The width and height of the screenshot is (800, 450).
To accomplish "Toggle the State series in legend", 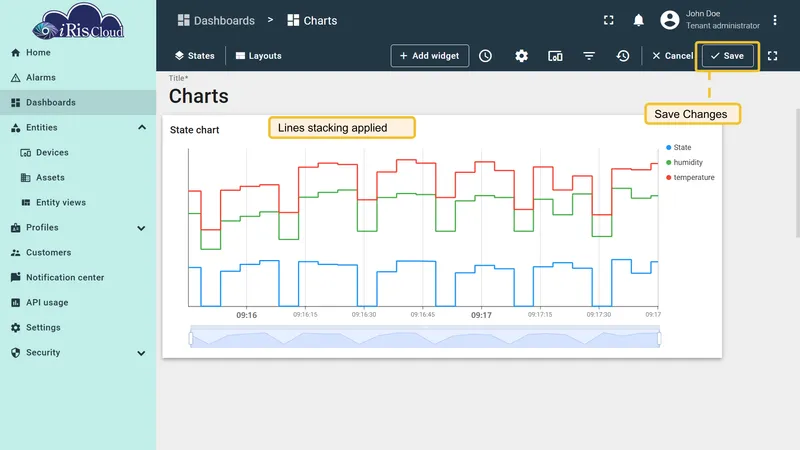I will point(679,147).
